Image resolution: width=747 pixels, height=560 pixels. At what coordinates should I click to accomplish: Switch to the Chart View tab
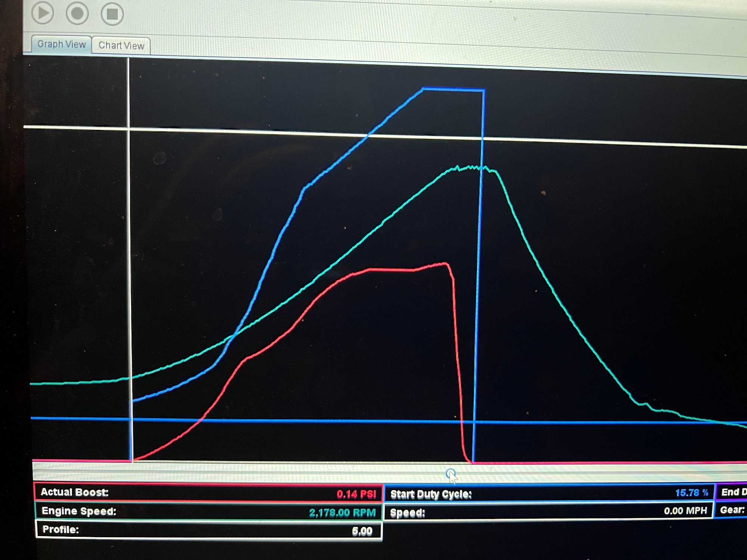121,46
